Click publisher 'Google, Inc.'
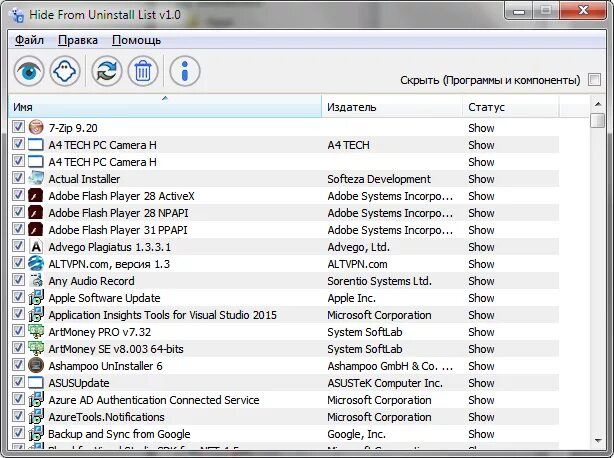Image resolution: width=614 pixels, height=458 pixels. (356, 434)
